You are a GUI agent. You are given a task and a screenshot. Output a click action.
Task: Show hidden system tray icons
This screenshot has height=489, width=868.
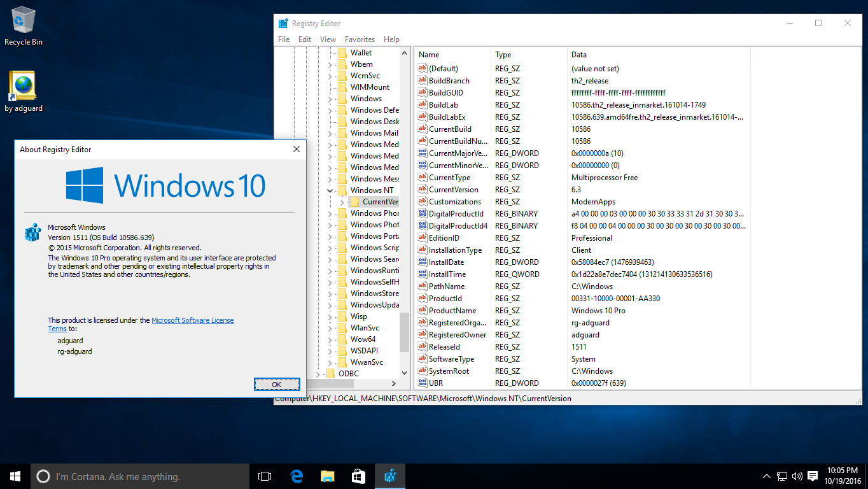(767, 476)
